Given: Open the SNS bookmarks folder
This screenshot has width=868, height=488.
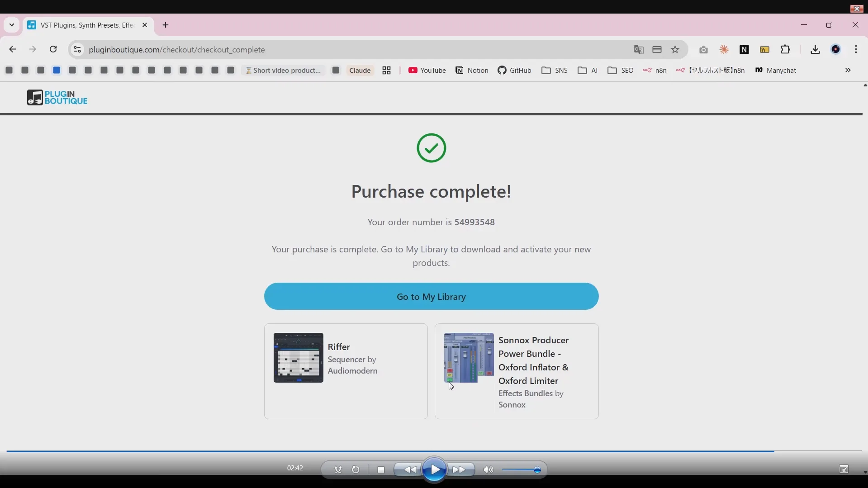Looking at the screenshot, I should pyautogui.click(x=555, y=71).
